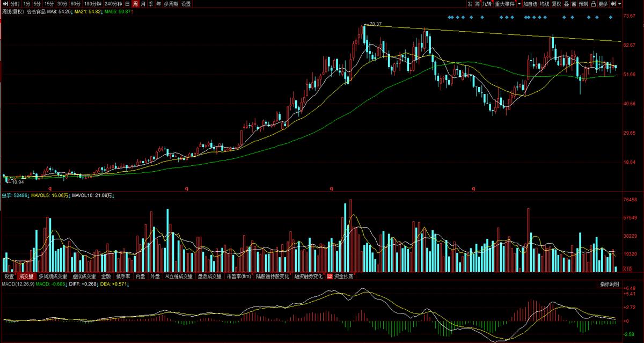Toggle 复权 price adjustment
This screenshot has height=343, width=644.
pyautogui.click(x=556, y=4)
